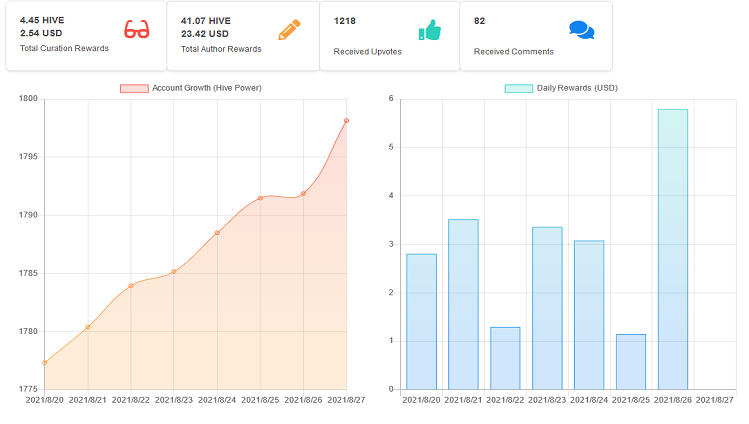
Task: Click the 2021/8/21 data point on growth line
Action: tap(88, 327)
